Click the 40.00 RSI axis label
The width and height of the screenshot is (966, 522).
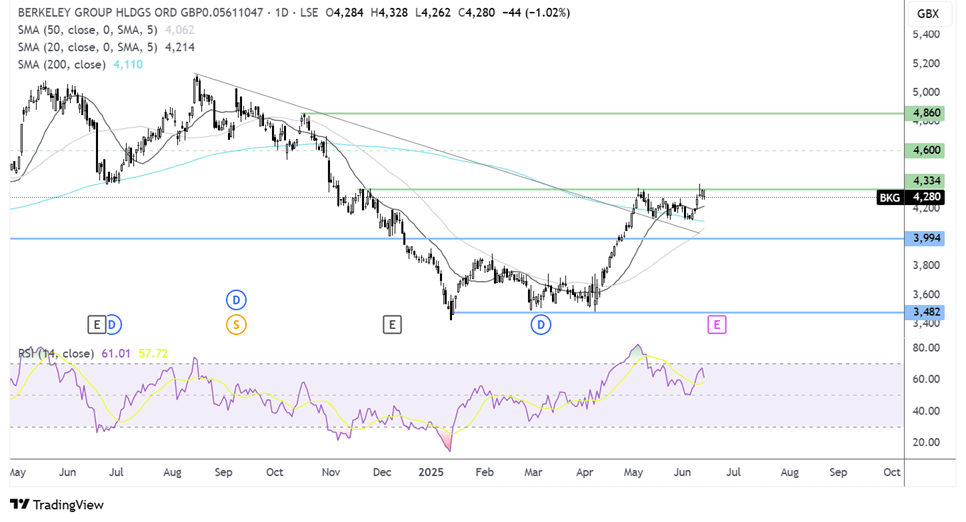[926, 411]
